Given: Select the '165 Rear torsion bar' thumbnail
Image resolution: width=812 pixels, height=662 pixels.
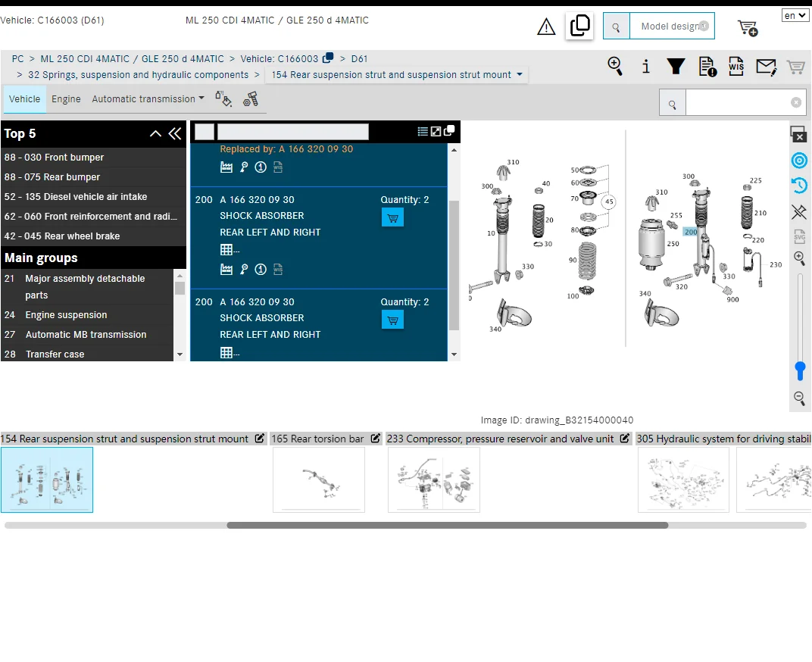Looking at the screenshot, I should 318,479.
